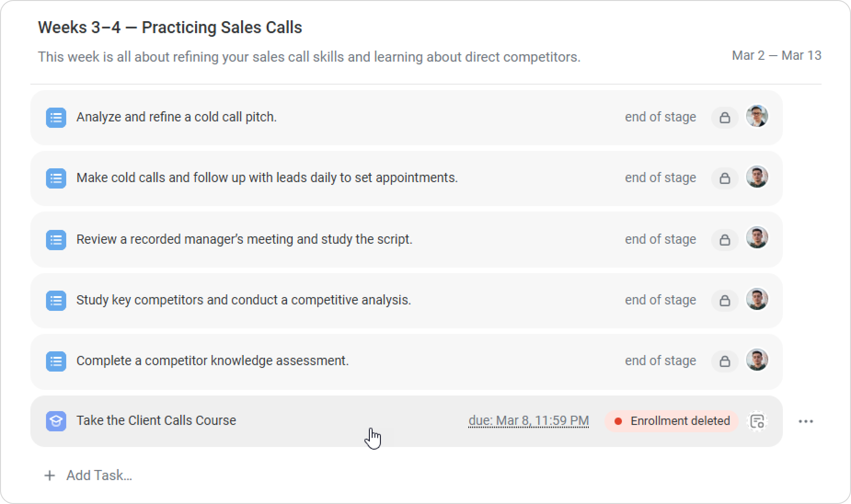The height and width of the screenshot is (504, 851).
Task: Click the list icon beside 'Analyze and refine a cold call pitch'
Action: [x=56, y=118]
